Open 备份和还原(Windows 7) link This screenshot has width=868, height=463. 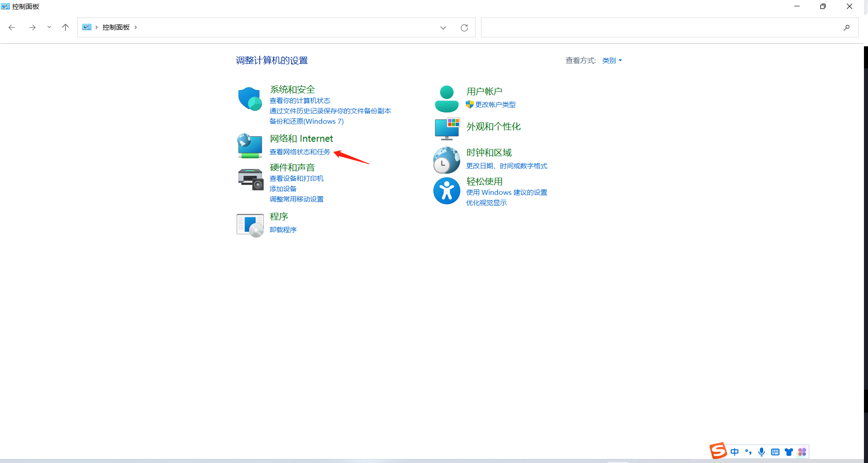[306, 121]
